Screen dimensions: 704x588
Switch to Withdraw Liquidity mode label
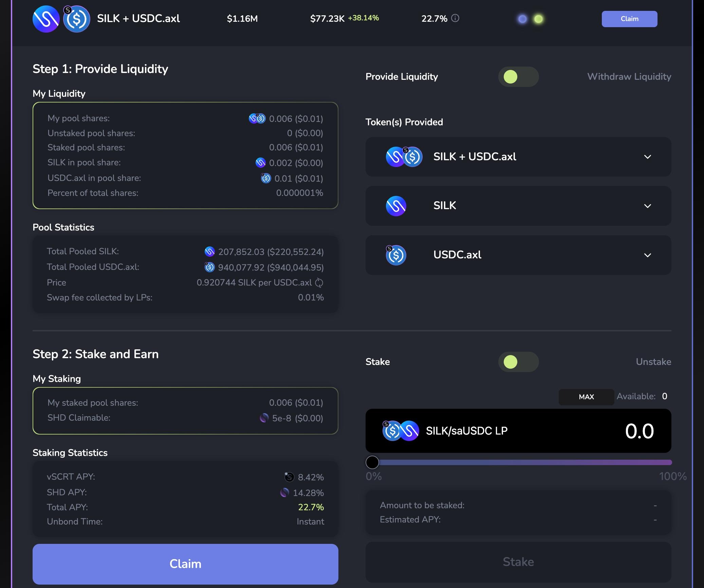coord(629,77)
